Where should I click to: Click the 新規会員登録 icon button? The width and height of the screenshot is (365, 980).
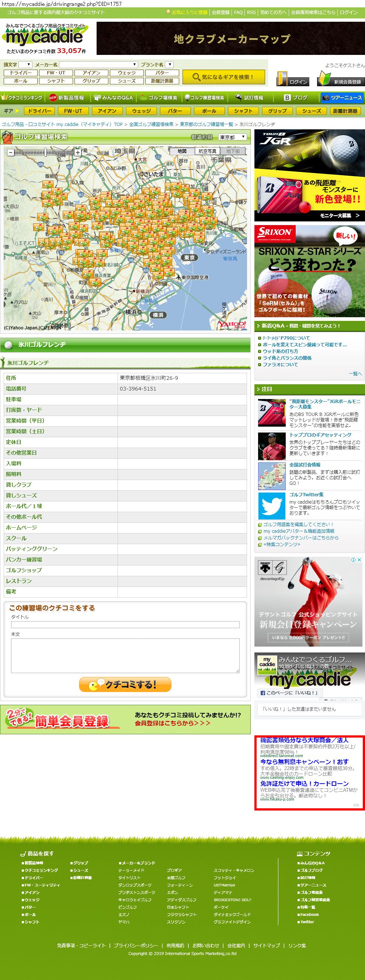pyautogui.click(x=341, y=78)
